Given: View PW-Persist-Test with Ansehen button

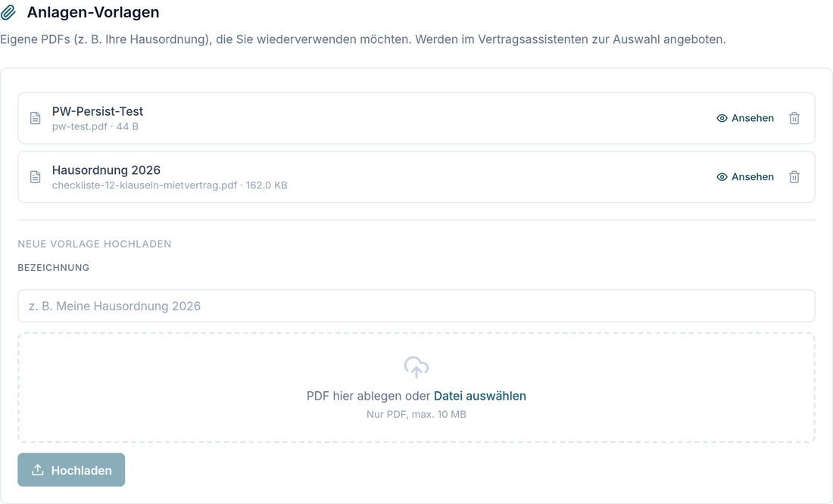Looking at the screenshot, I should (x=745, y=118).
